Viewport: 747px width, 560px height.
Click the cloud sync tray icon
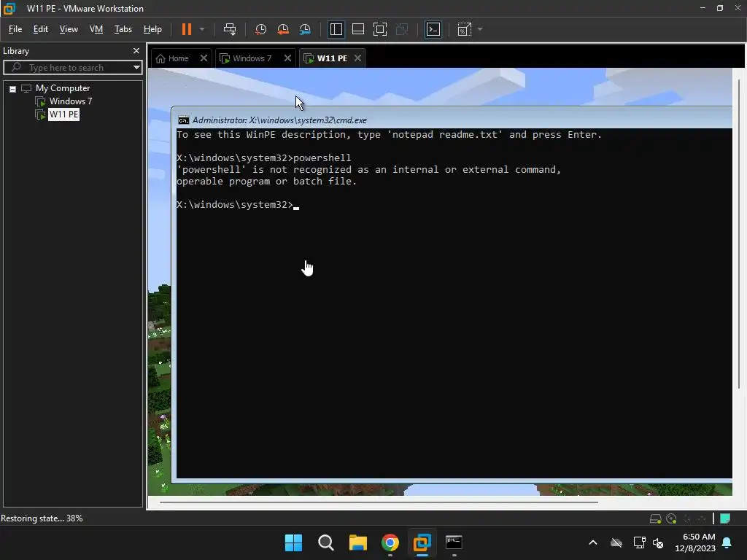616,542
